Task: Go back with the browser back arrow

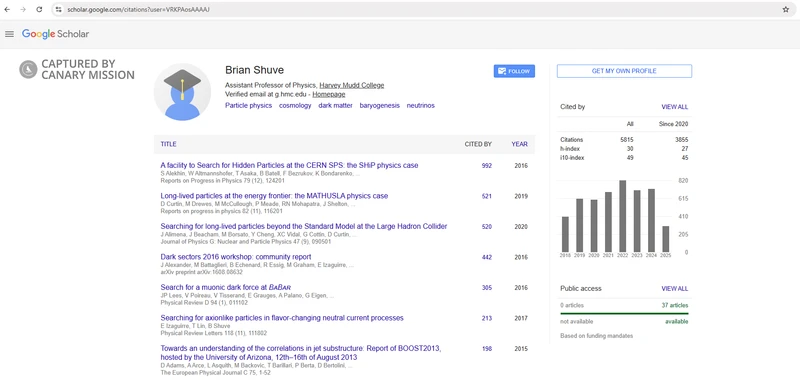Action: (7, 10)
